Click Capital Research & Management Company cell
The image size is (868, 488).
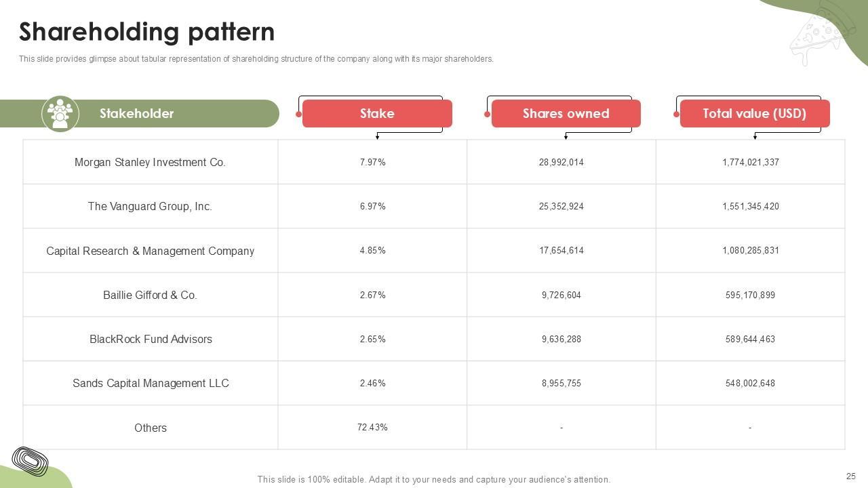pos(150,251)
